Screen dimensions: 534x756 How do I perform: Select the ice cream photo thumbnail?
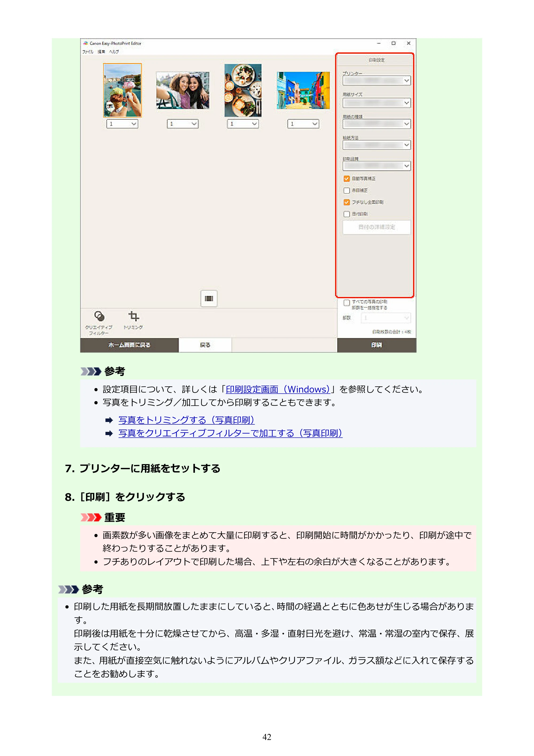click(x=122, y=90)
